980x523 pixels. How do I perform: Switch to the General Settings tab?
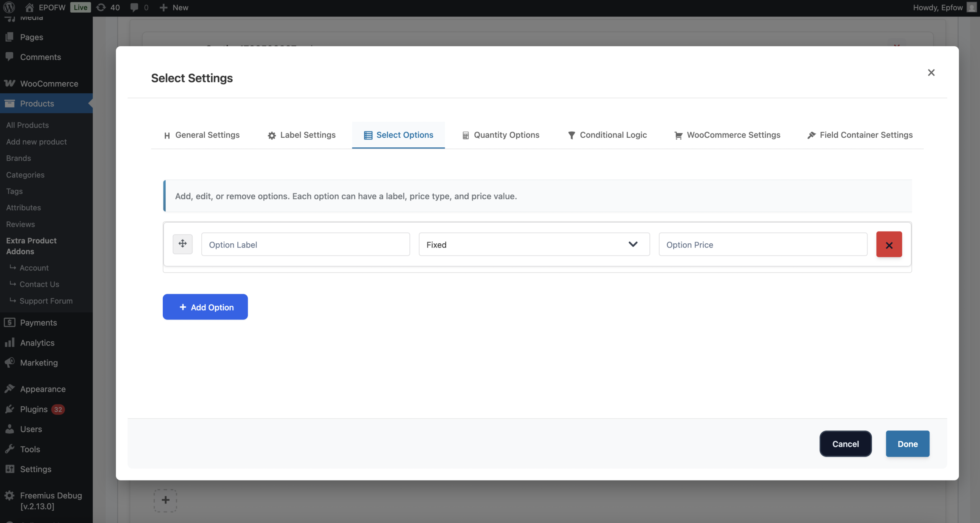(x=202, y=135)
